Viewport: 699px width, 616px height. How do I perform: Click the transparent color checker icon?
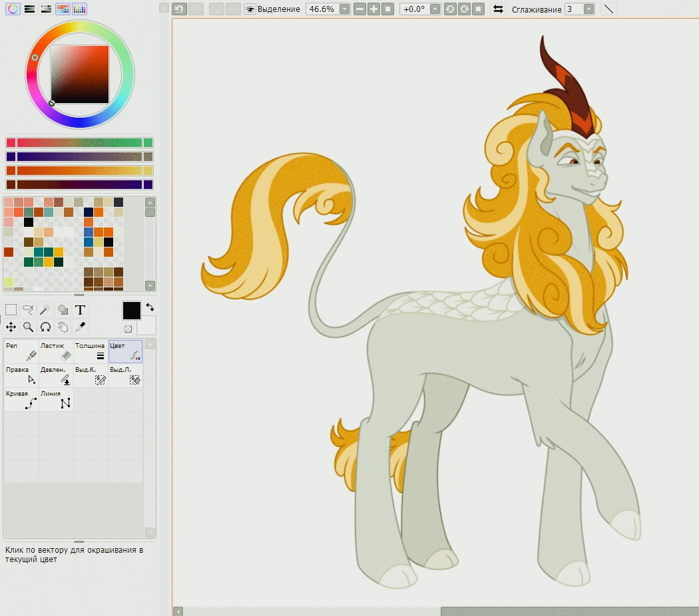coord(128,329)
